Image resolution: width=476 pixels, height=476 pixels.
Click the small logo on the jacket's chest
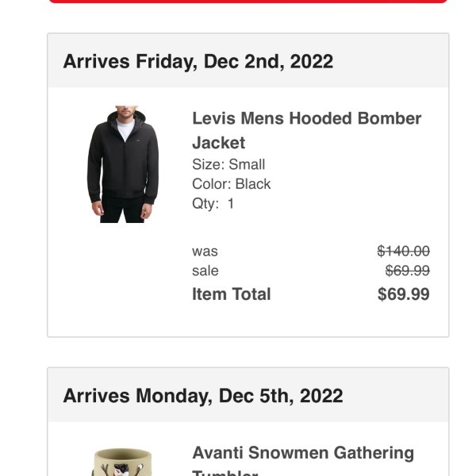click(137, 140)
